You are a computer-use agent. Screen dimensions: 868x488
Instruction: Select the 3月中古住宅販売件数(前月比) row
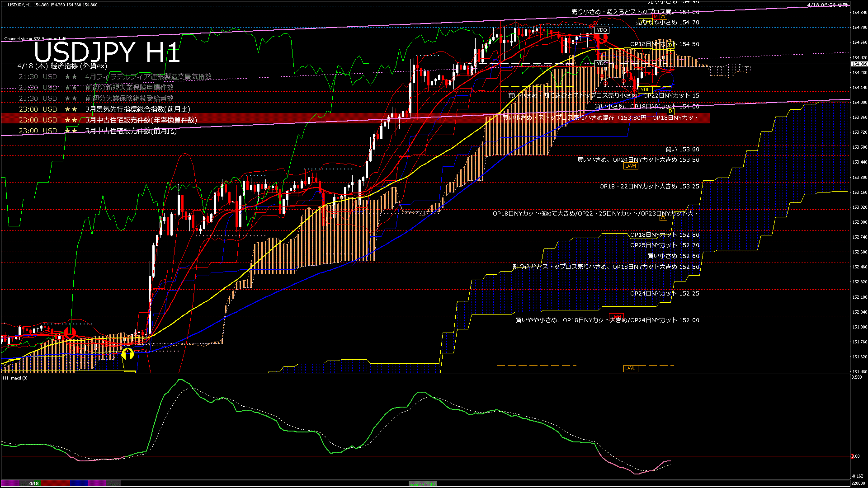click(98, 131)
